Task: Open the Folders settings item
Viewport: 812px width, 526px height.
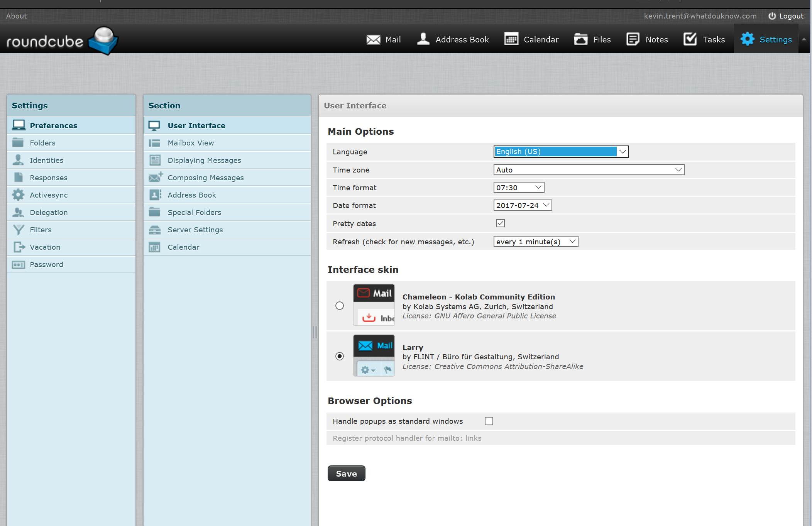Action: pos(42,143)
